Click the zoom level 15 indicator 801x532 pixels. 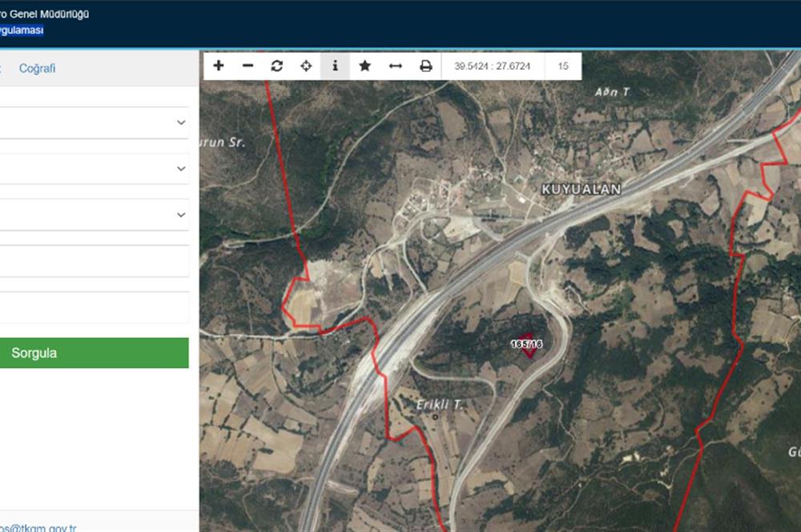click(x=563, y=66)
